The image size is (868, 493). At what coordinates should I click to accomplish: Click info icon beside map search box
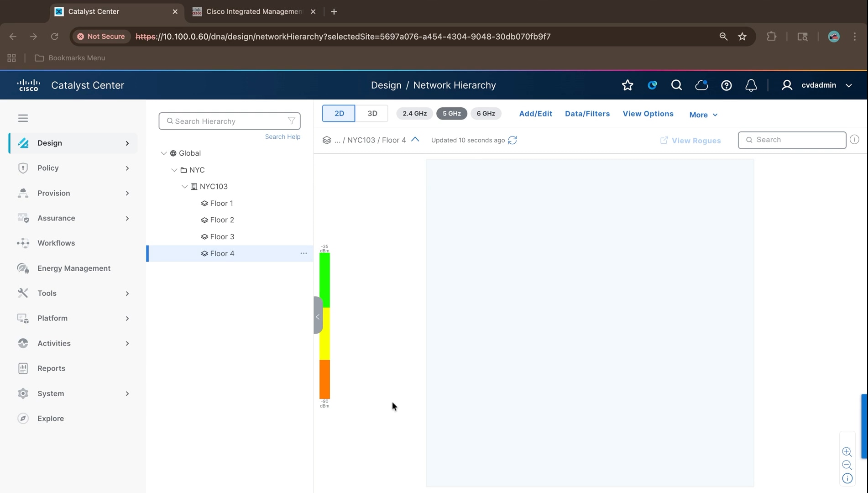point(854,140)
